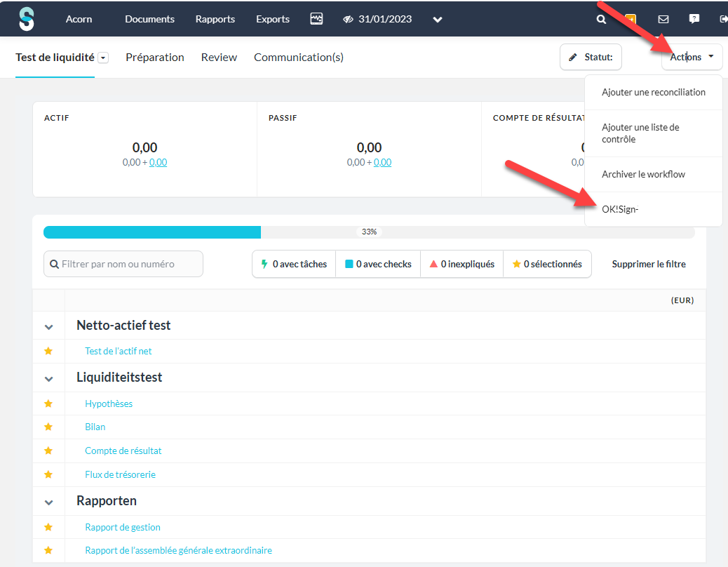This screenshot has height=567, width=728.
Task: Open the Exports menu
Action: (273, 19)
